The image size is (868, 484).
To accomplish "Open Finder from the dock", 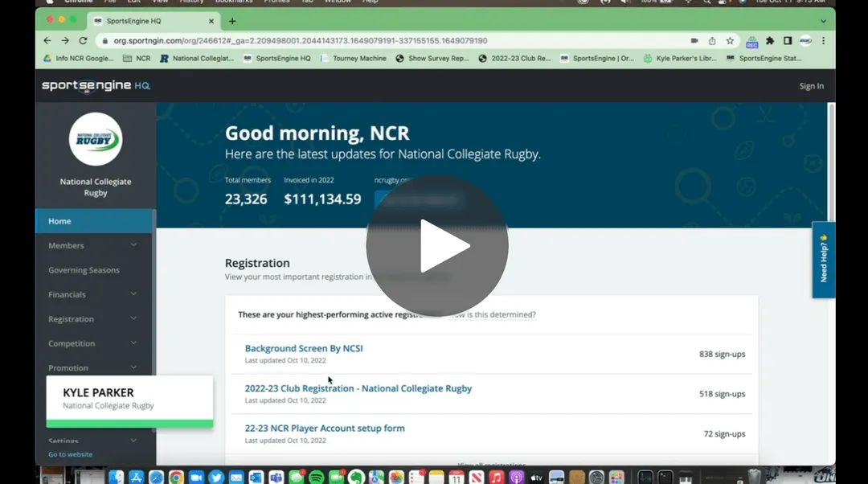I will [x=117, y=477].
